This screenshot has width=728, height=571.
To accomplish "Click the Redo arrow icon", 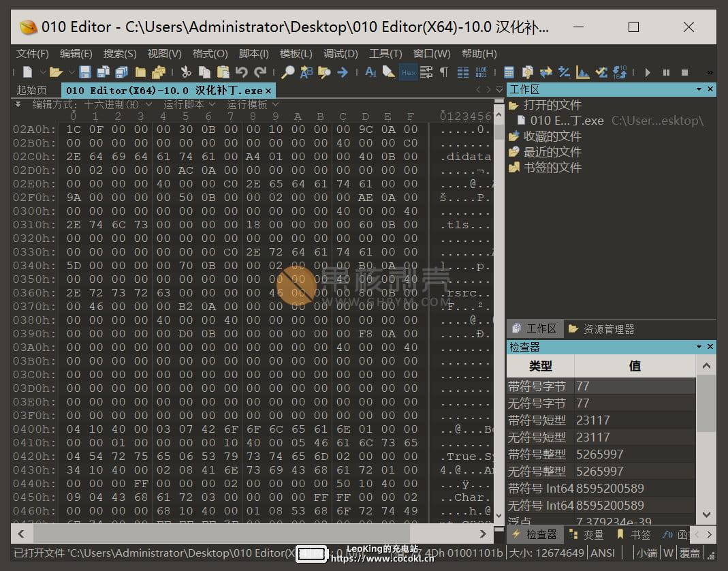I will [260, 72].
